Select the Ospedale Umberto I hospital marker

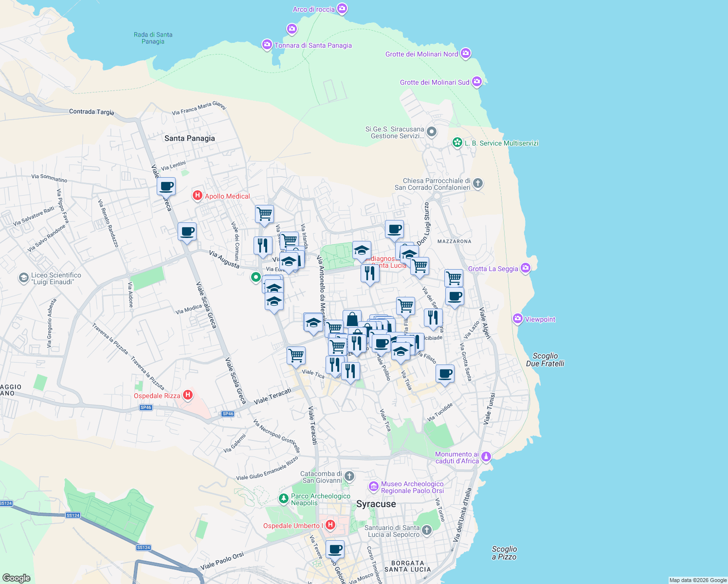pos(330,525)
